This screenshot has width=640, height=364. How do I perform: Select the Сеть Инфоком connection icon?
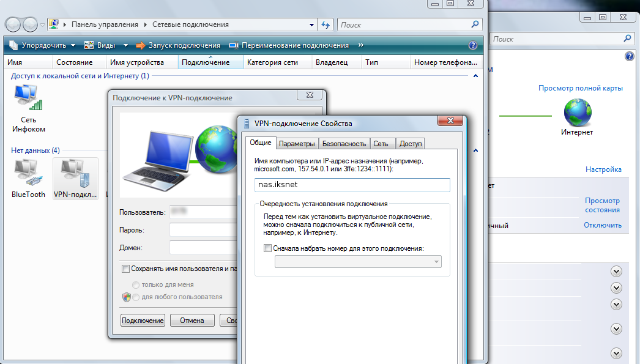[28, 108]
